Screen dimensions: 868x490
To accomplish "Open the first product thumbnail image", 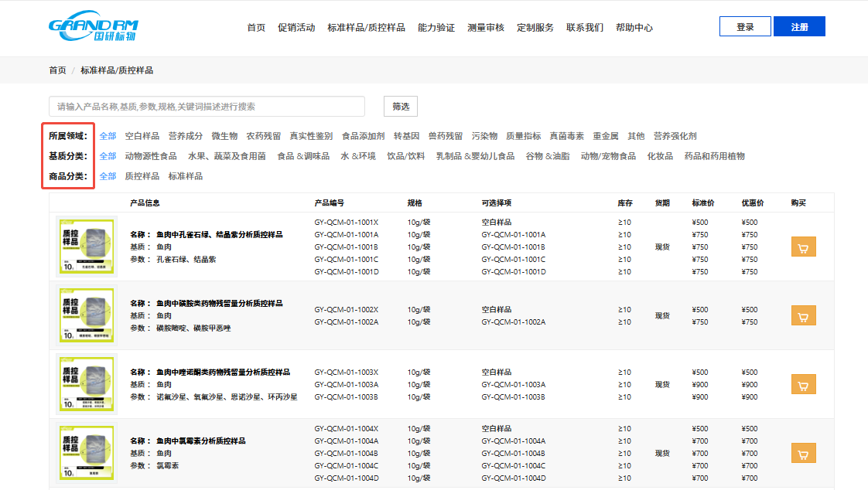I will tap(87, 247).
